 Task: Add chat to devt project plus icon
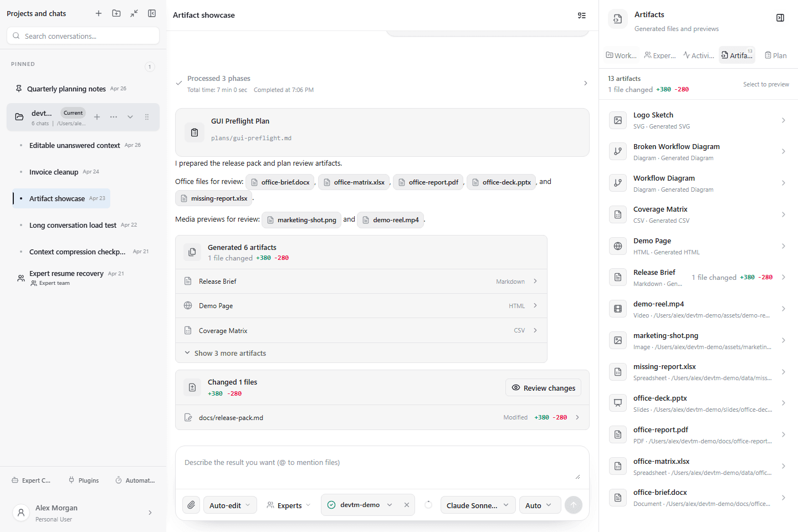tap(97, 117)
